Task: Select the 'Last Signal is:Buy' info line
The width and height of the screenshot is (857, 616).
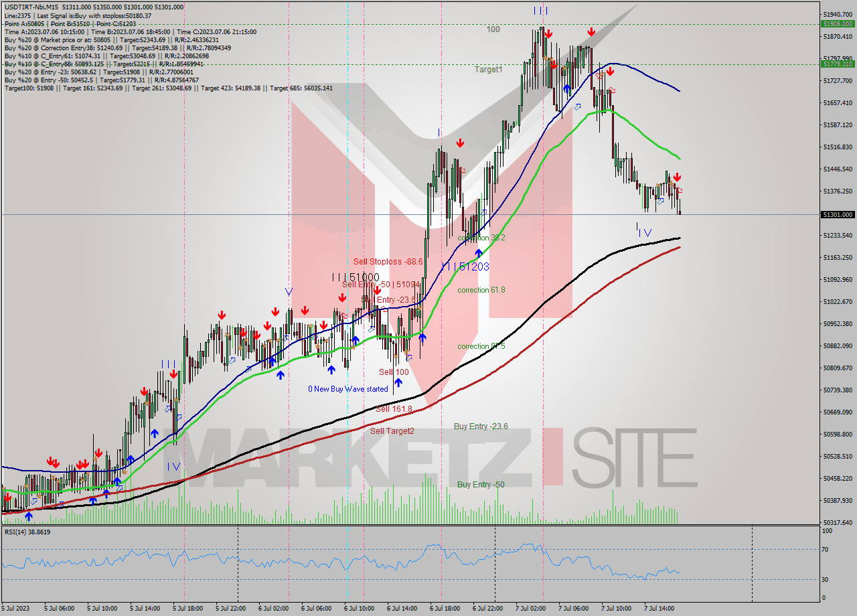Action: click(x=78, y=15)
